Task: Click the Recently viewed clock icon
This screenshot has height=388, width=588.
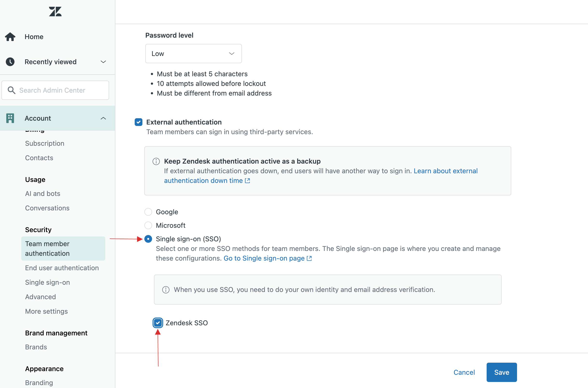Action: tap(10, 62)
